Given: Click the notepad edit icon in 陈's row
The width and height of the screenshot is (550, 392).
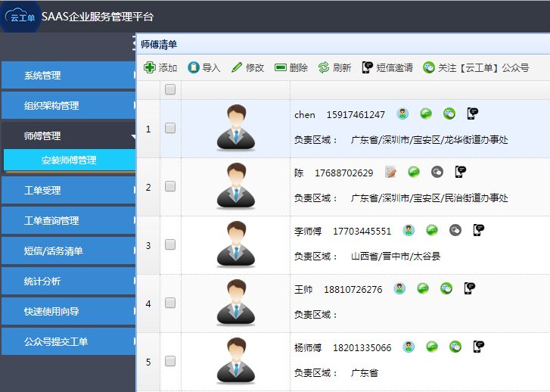Looking at the screenshot, I should coord(390,172).
